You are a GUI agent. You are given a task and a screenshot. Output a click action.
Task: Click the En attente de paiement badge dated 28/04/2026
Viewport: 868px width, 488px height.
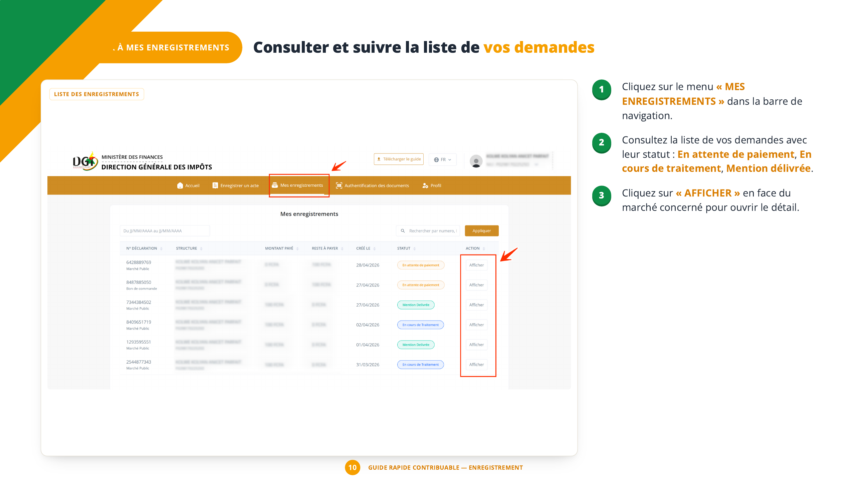421,265
